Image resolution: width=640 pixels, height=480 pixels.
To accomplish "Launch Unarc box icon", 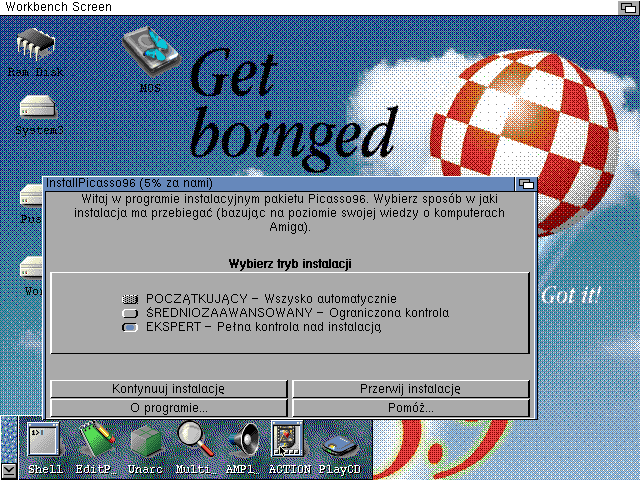I will [146, 440].
